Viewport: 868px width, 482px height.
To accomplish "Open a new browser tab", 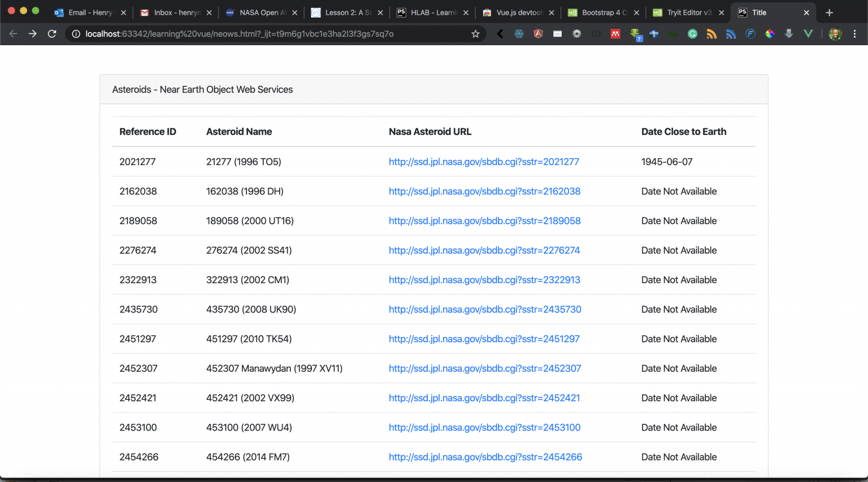I will [829, 12].
